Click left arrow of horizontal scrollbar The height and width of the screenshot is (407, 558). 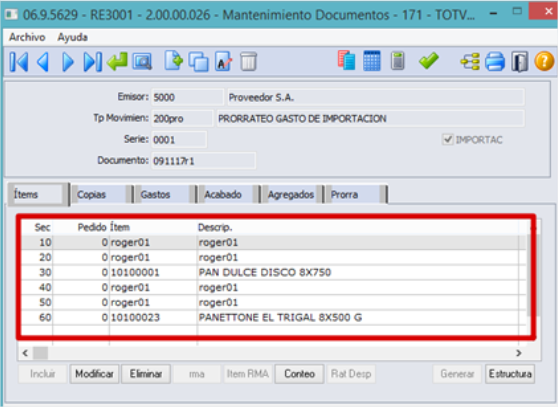25,353
